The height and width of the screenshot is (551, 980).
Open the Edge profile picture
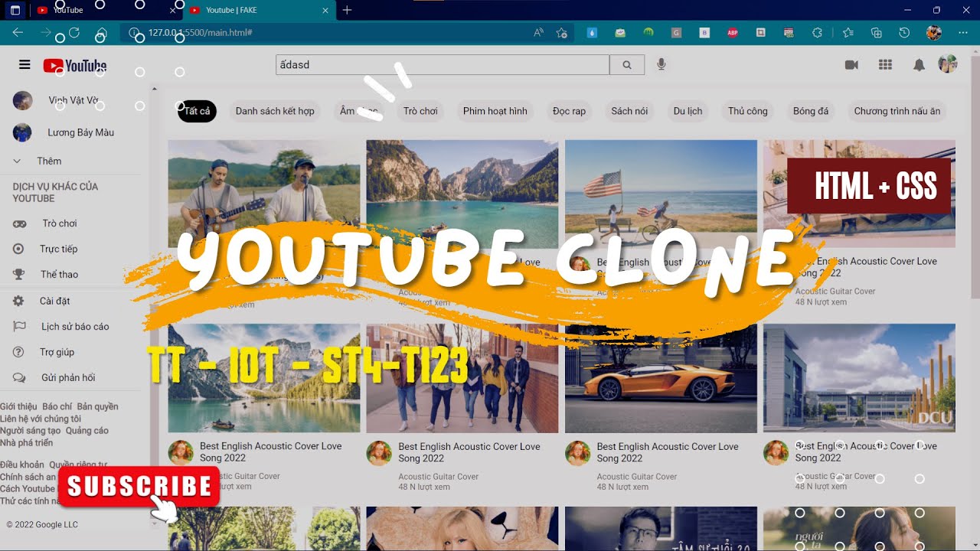933,33
